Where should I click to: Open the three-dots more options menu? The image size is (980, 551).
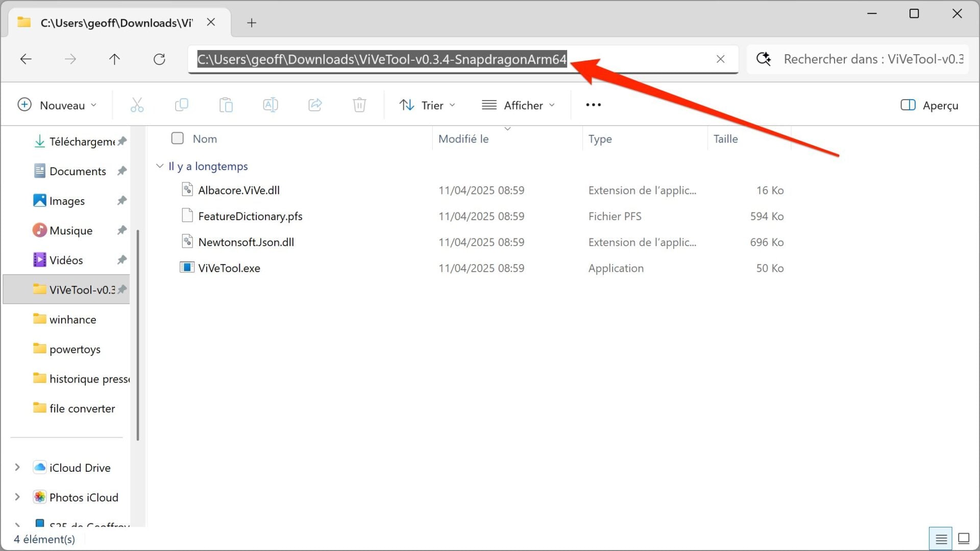coord(593,105)
